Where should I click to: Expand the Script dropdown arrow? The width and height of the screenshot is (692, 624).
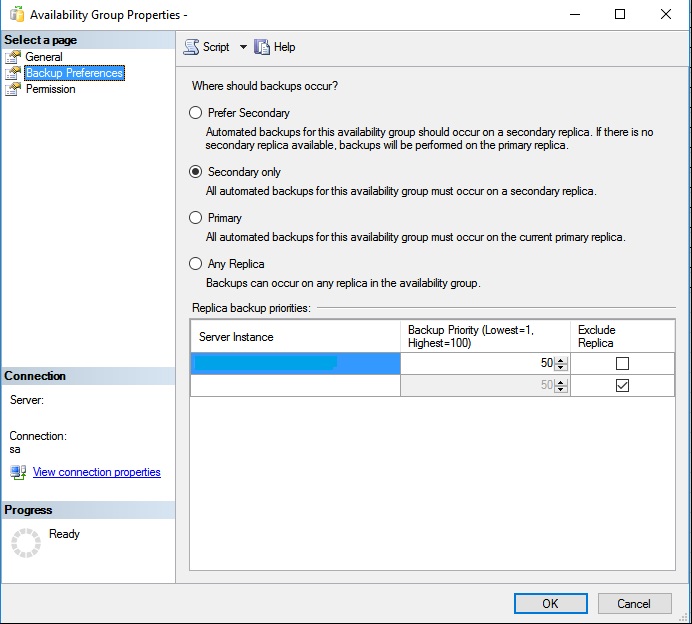click(x=243, y=47)
